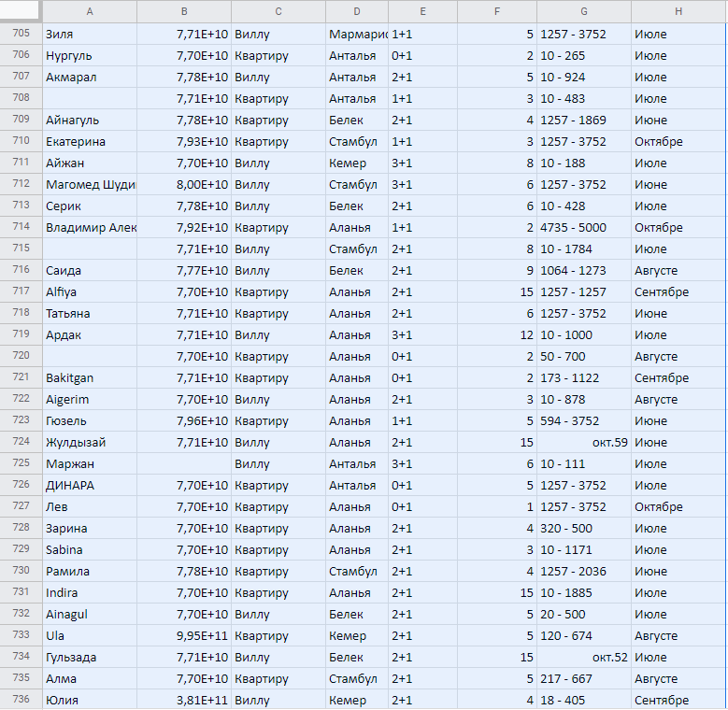728x710 pixels.
Task: Select the 3,81E+11 value cell
Action: tap(184, 700)
